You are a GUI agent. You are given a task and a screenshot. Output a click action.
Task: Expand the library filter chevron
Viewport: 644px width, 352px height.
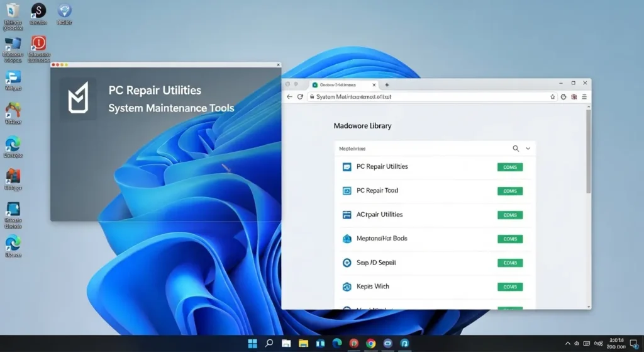coord(528,149)
